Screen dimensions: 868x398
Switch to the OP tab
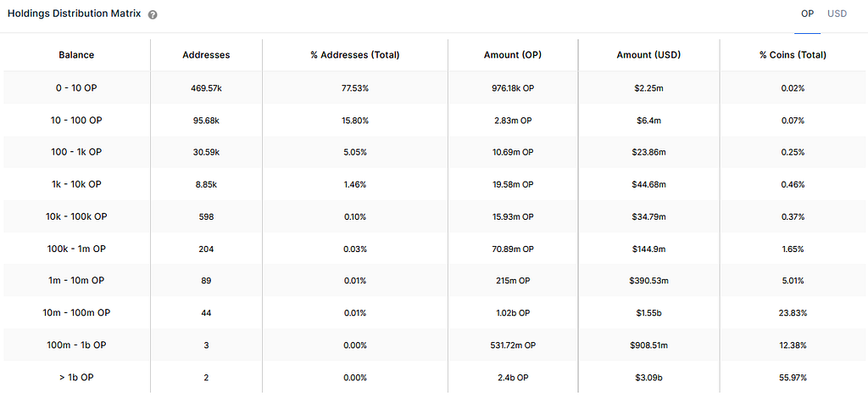807,14
